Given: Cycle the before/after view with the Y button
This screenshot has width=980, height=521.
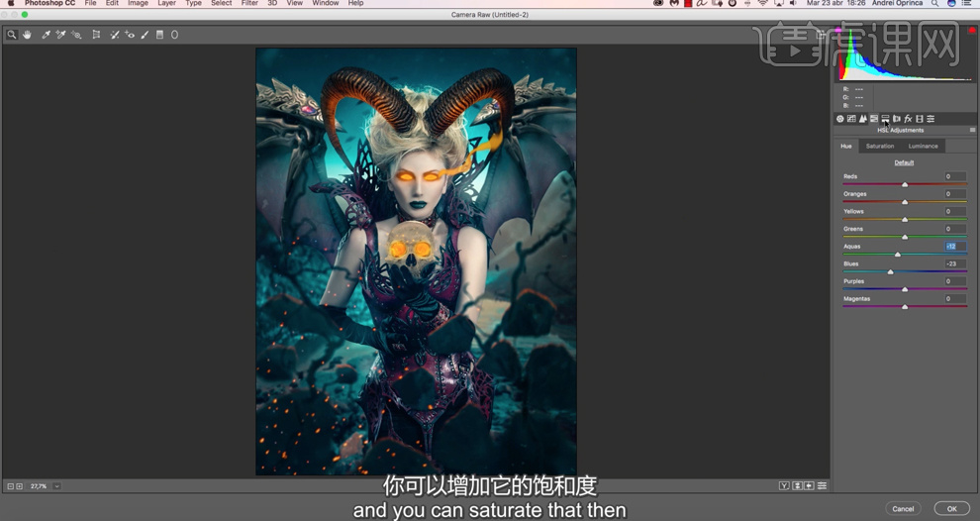Looking at the screenshot, I should [784, 485].
